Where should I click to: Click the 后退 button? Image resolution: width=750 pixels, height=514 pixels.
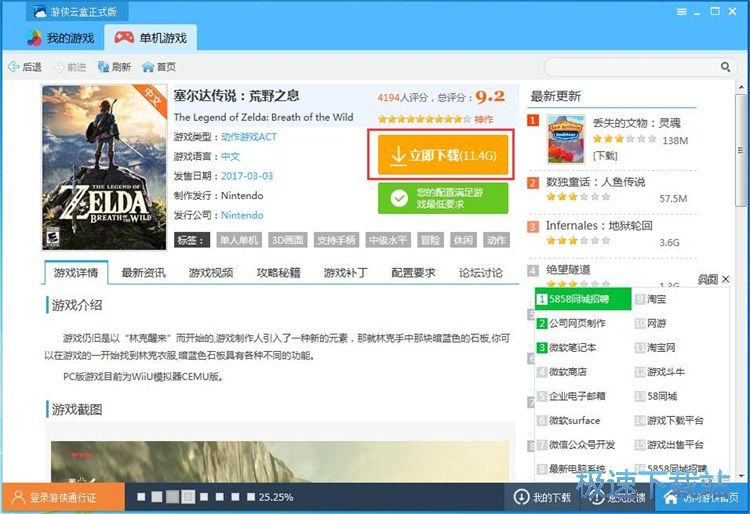[x=25, y=67]
